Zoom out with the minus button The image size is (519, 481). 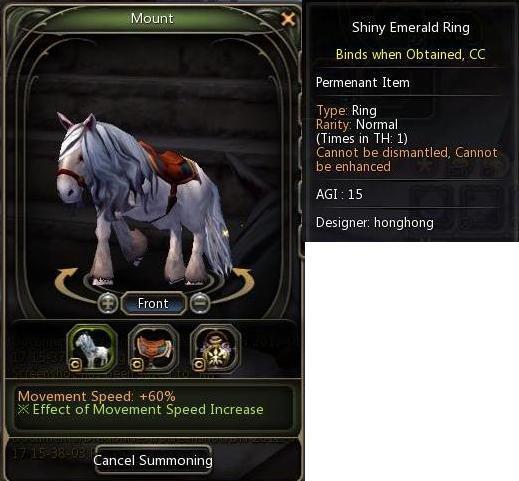pos(200,303)
